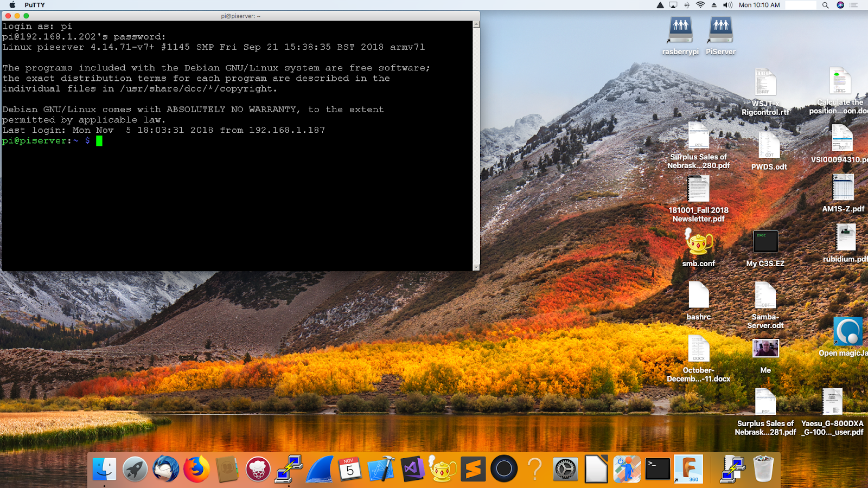The width and height of the screenshot is (868, 488).
Task: Open Visual Studio purple icon in Dock
Action: 412,469
